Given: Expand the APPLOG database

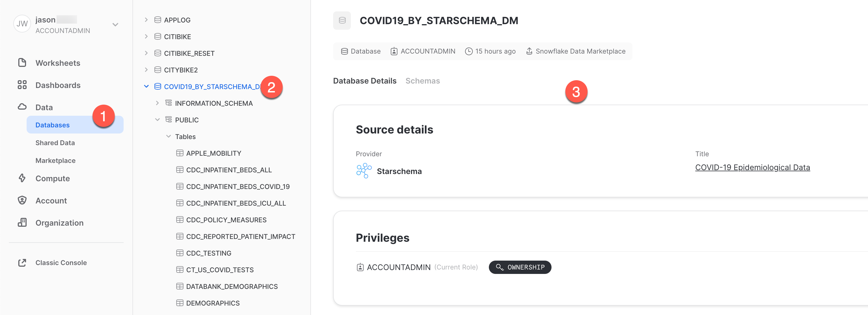Looking at the screenshot, I should pyautogui.click(x=146, y=19).
